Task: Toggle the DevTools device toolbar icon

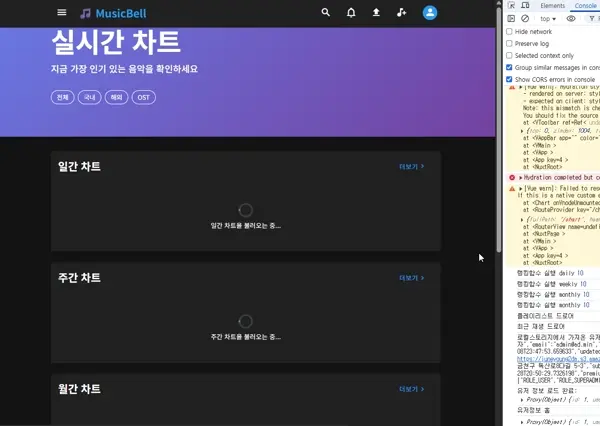Action: (x=526, y=6)
